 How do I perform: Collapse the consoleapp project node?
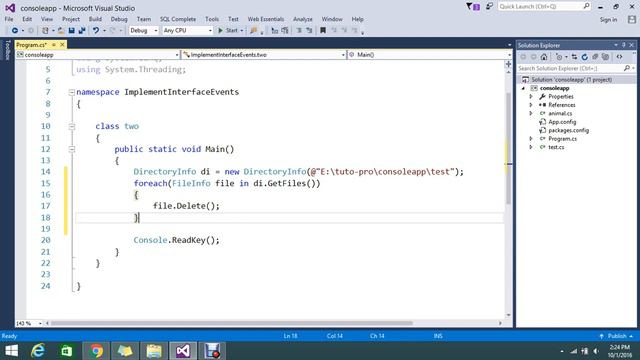(523, 88)
